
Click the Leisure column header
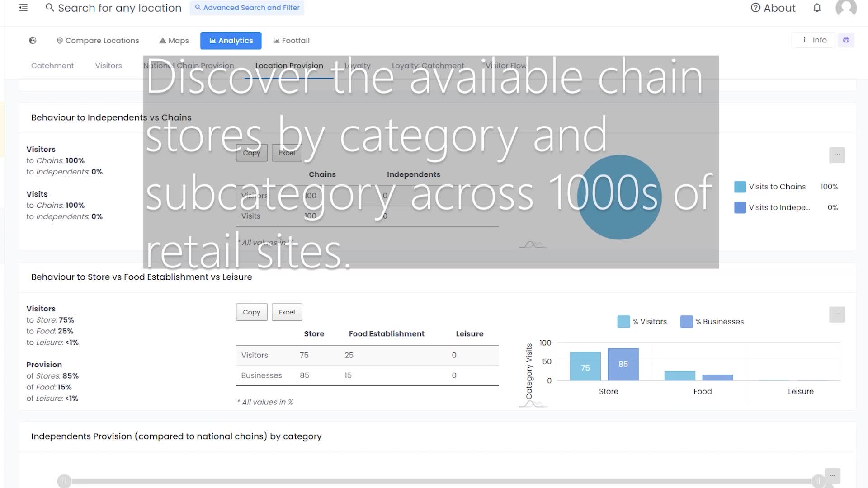point(469,334)
